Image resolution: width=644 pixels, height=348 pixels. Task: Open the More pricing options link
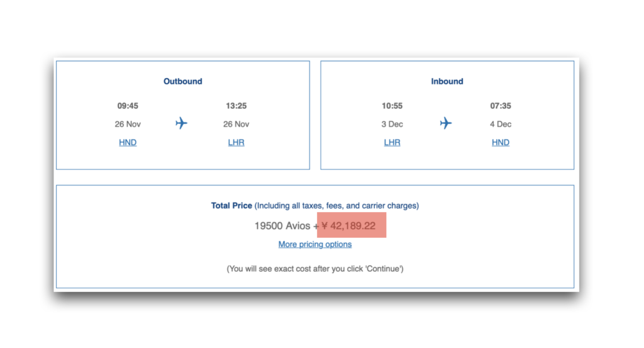315,244
